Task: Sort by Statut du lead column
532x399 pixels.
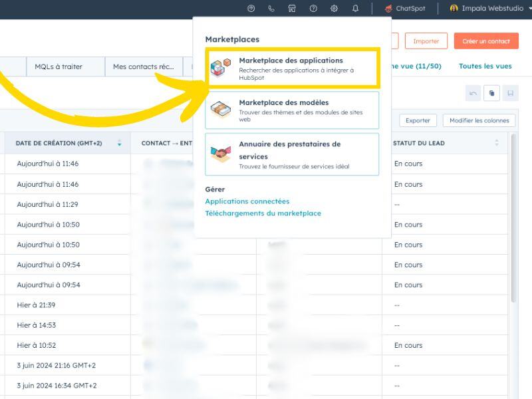Action: tap(497, 143)
